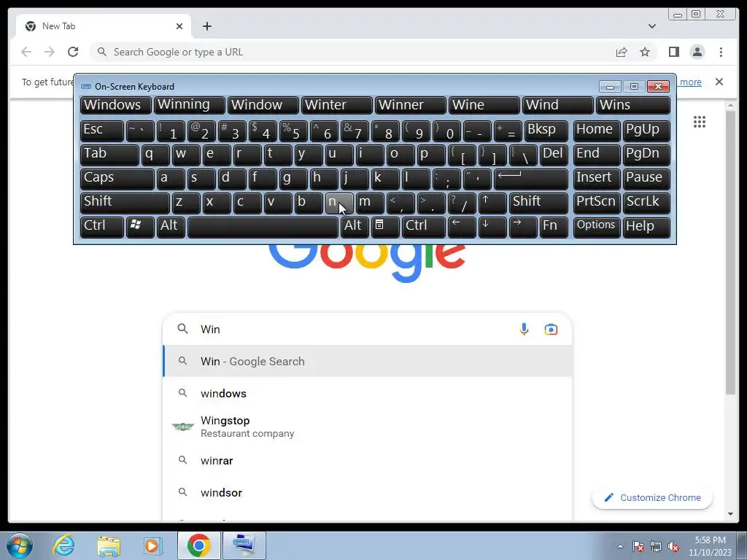Open a new tab with the plus button

pos(206,26)
